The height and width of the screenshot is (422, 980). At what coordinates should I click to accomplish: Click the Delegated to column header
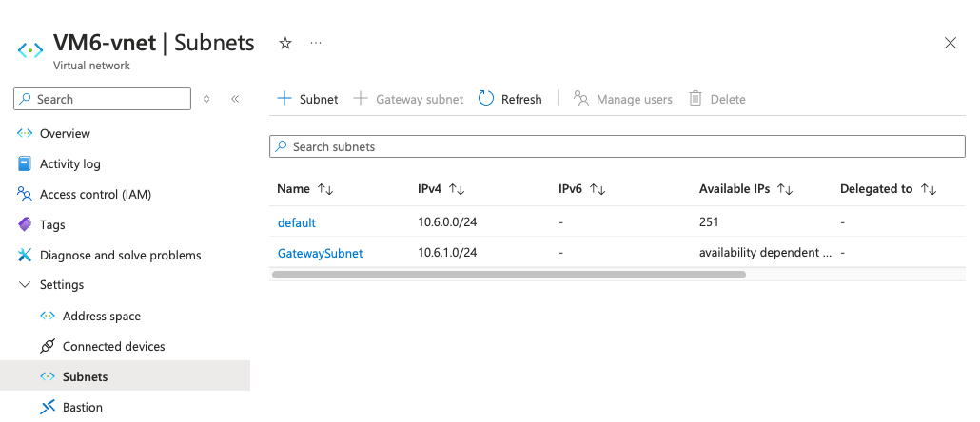click(x=876, y=188)
